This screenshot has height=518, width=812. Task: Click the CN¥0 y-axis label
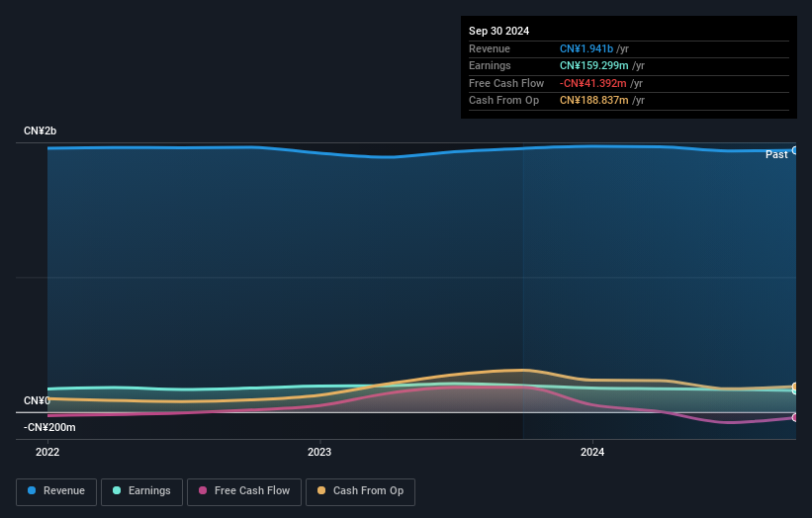[37, 400]
